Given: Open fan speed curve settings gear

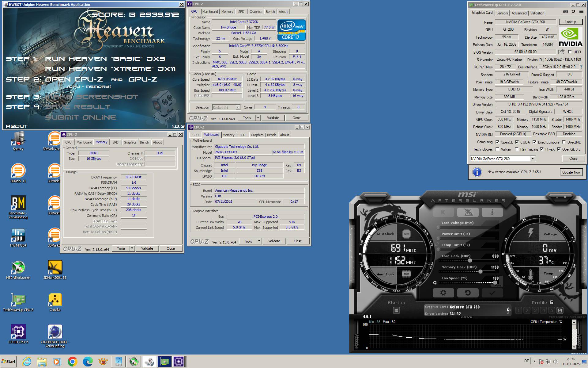Looking at the screenshot, I should [435, 282].
